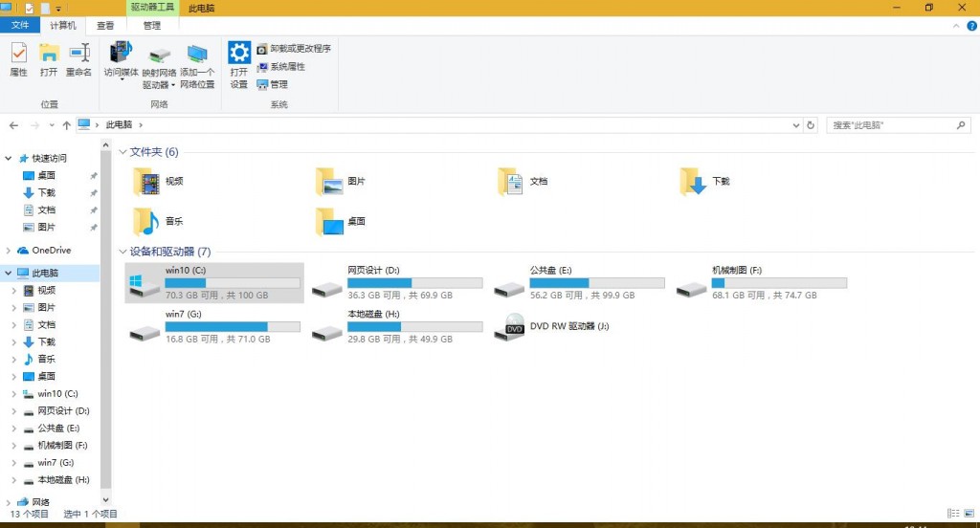Click the 搜索"此电脑" search box

(x=890, y=125)
